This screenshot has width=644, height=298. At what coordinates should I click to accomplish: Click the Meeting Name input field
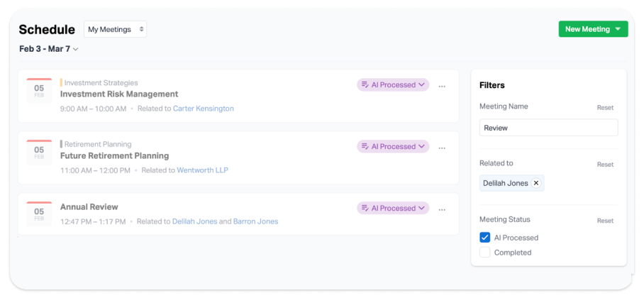[548, 128]
